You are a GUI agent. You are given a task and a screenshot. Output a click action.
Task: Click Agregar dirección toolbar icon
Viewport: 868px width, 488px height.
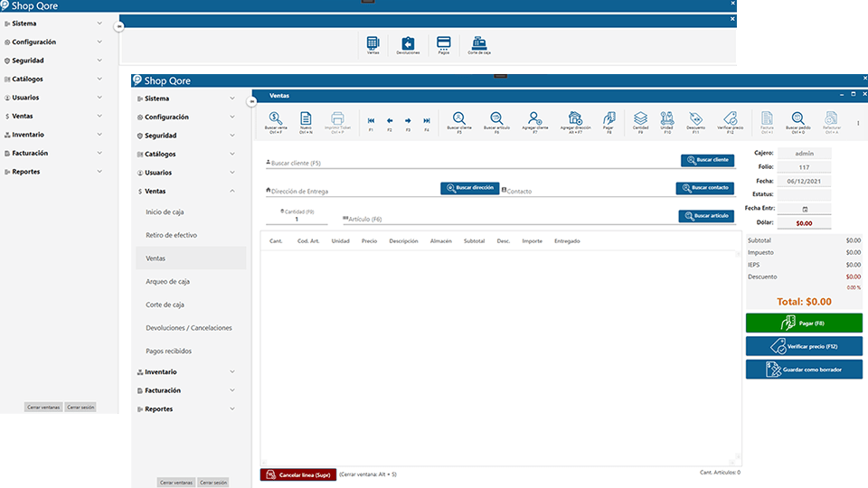point(575,122)
